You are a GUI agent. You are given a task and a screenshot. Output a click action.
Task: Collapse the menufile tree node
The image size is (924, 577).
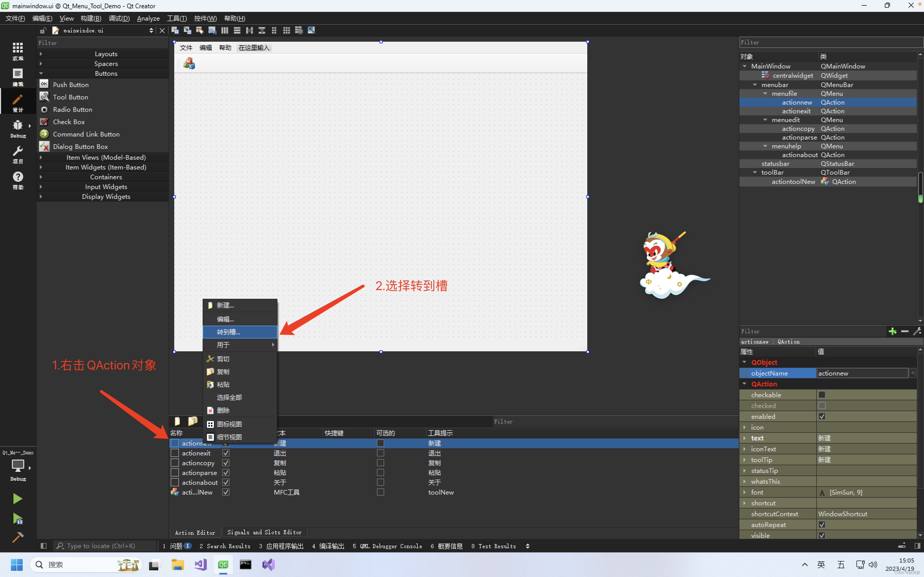coord(765,94)
